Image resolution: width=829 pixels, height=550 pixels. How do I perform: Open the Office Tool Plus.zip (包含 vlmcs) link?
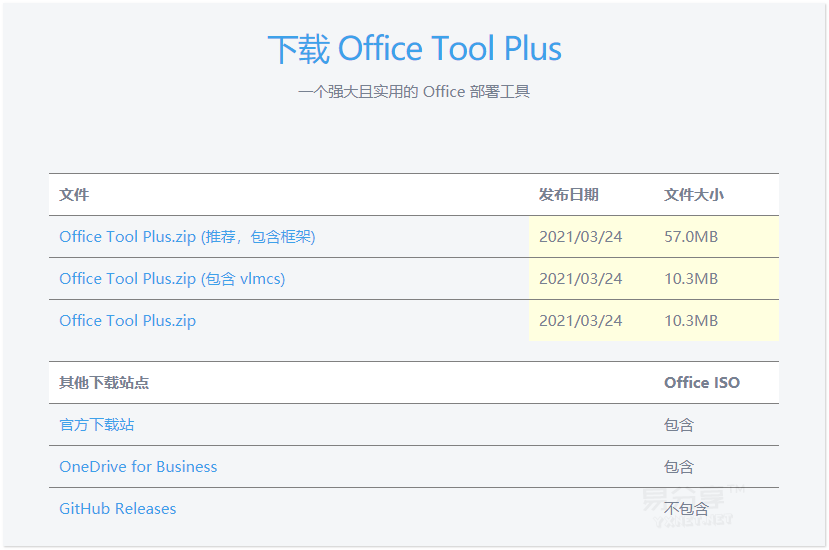[x=172, y=279]
